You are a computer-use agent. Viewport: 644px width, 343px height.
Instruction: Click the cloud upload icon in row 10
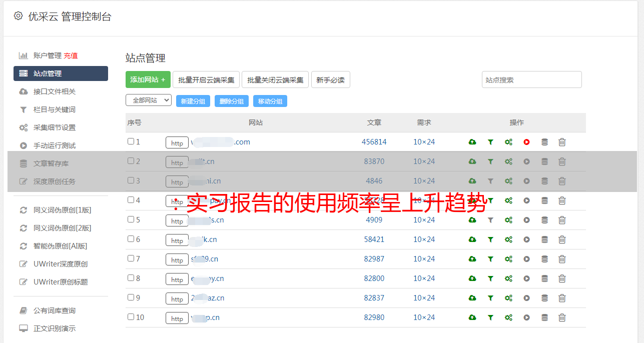click(472, 317)
